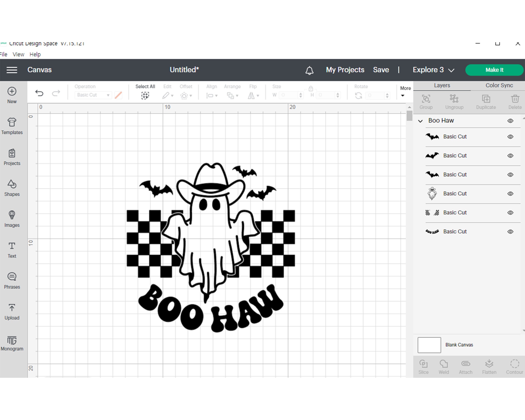Select the Weld tool

(x=444, y=366)
